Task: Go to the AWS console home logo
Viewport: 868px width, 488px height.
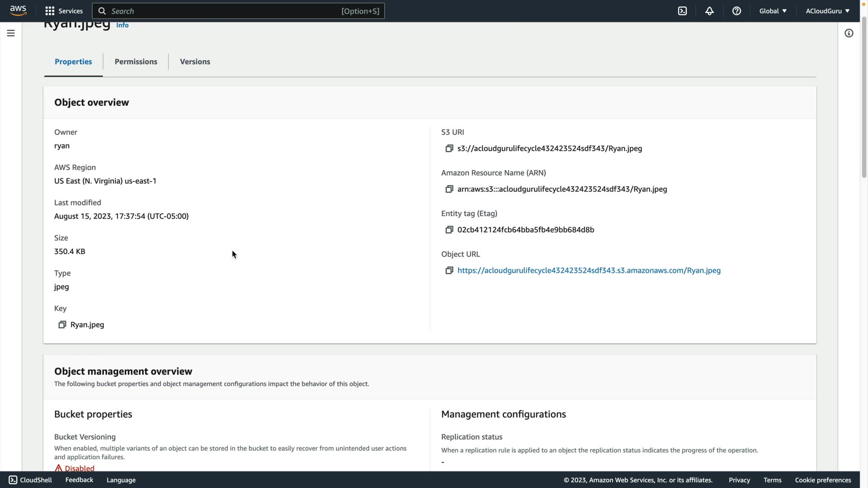Action: pyautogui.click(x=18, y=11)
